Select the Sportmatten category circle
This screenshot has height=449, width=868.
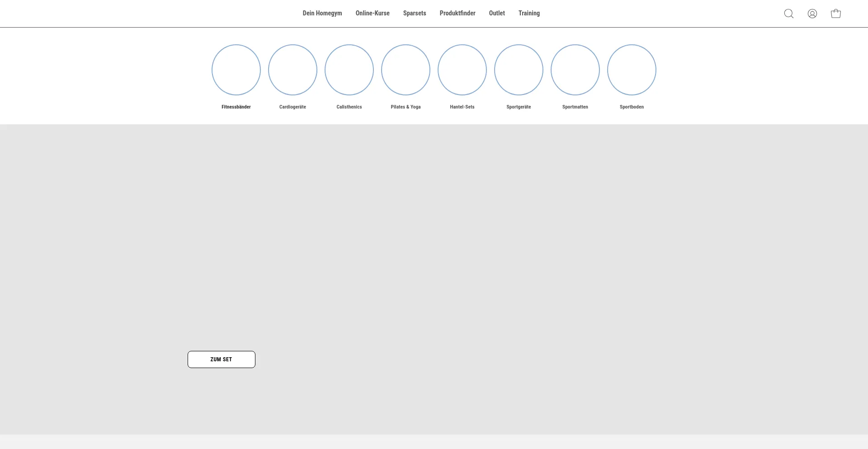click(x=575, y=70)
